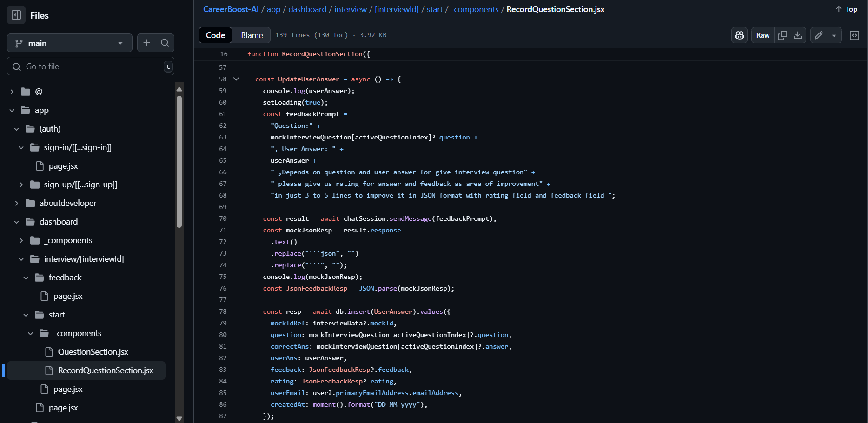Collapse the (auth) folder chevron

pyautogui.click(x=17, y=129)
